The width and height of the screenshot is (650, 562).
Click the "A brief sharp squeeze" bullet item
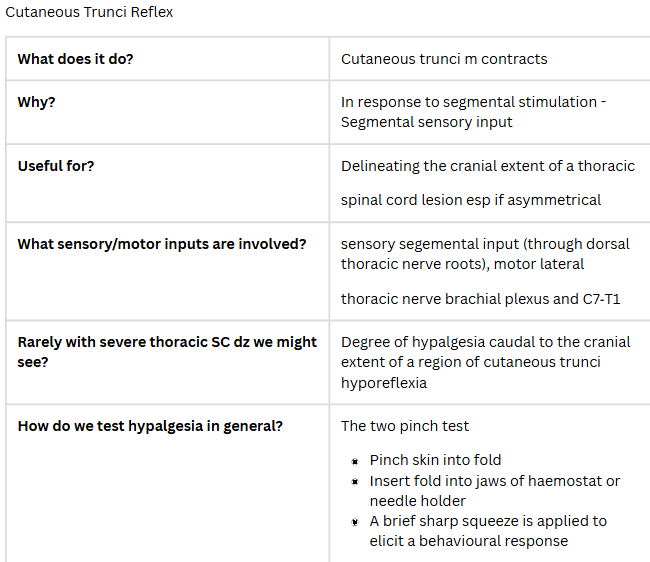point(487,521)
